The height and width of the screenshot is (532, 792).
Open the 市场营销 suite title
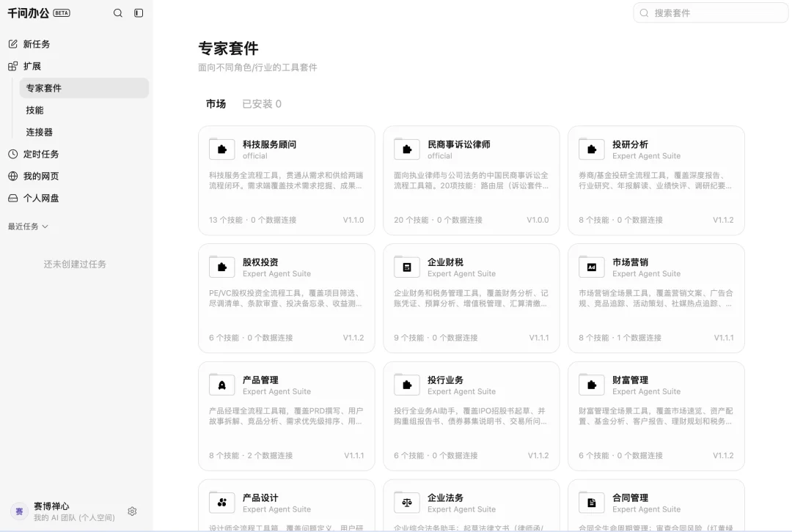click(x=630, y=262)
